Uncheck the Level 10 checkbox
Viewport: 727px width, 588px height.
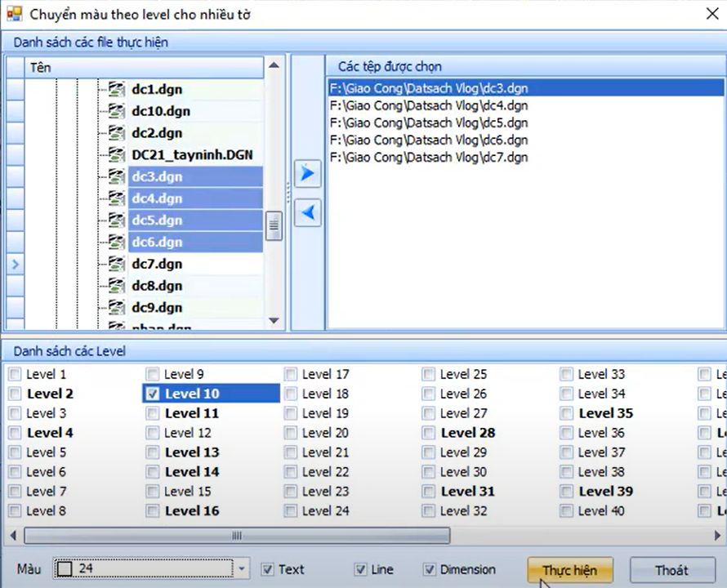153,394
